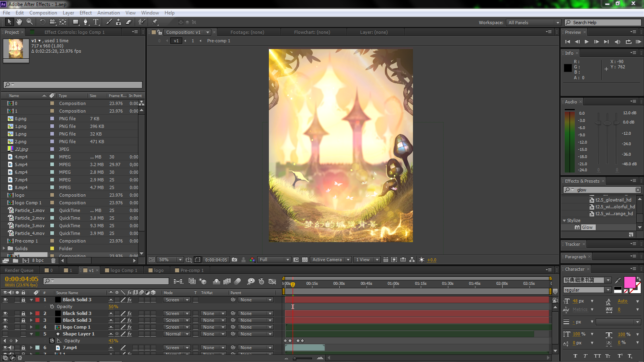Open the 50% magnification dropdown
This screenshot has height=362, width=644.
170,260
